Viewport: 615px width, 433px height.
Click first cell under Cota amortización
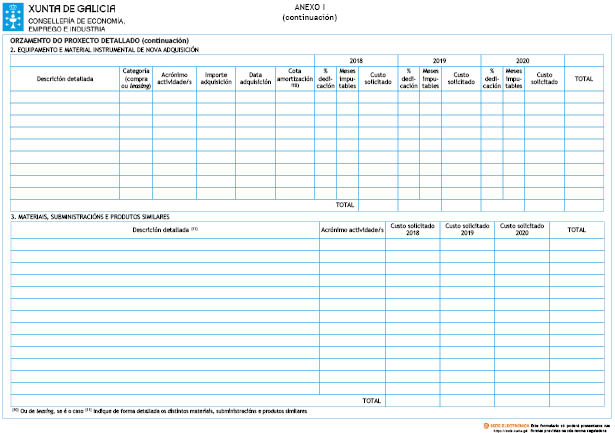coord(295,97)
